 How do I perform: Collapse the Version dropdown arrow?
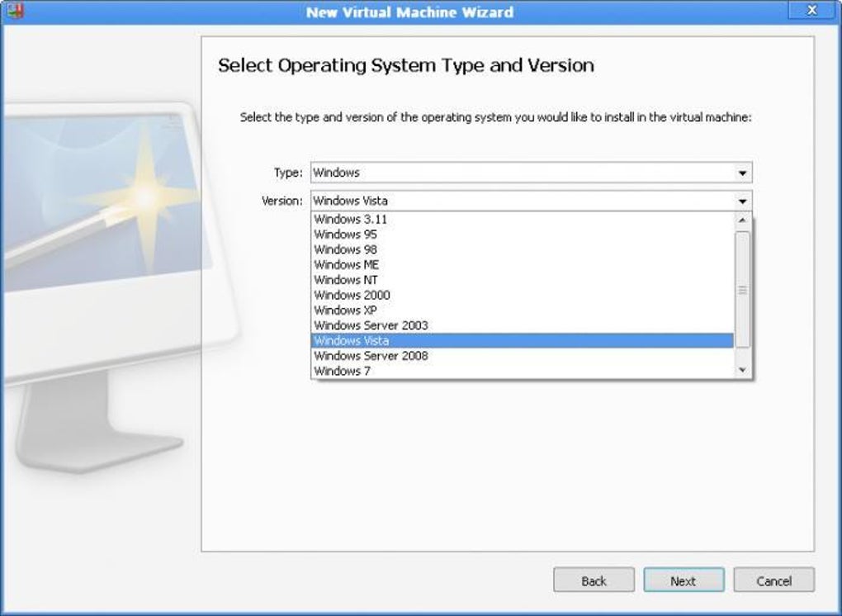742,201
